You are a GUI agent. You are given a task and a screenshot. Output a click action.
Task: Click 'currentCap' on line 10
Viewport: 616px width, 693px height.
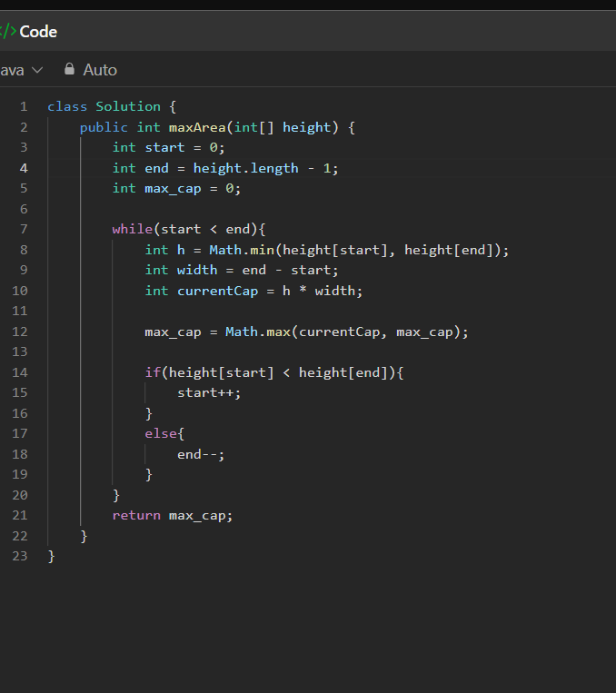(217, 292)
